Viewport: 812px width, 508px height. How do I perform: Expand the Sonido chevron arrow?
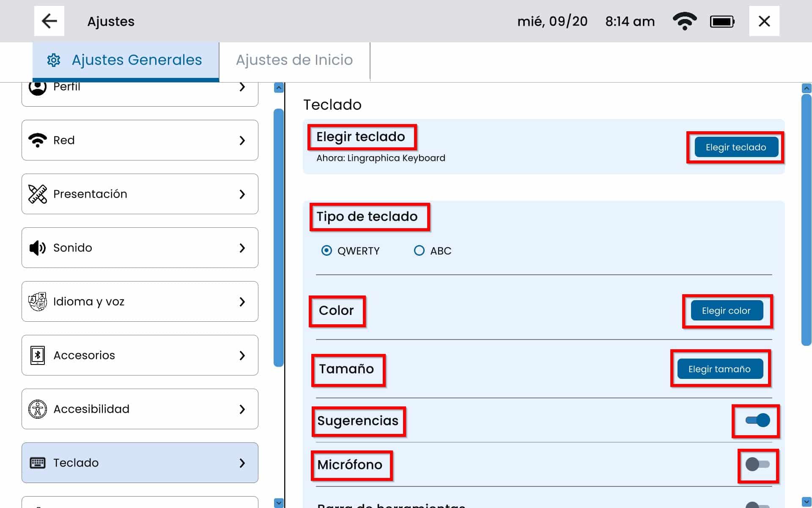(x=242, y=248)
